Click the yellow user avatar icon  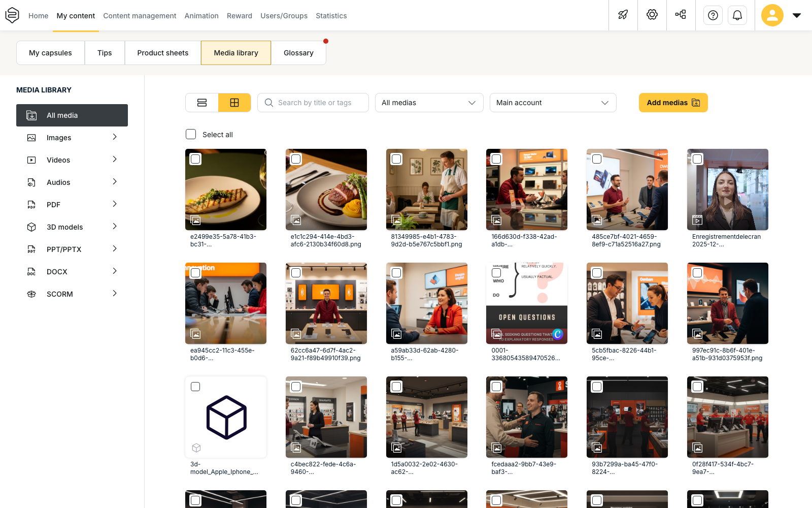point(772,15)
